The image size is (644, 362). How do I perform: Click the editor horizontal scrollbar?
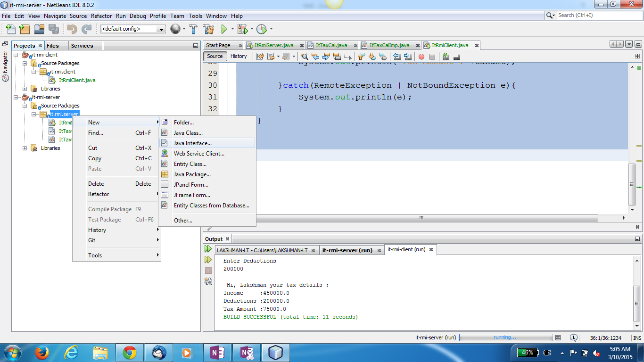pos(421,218)
